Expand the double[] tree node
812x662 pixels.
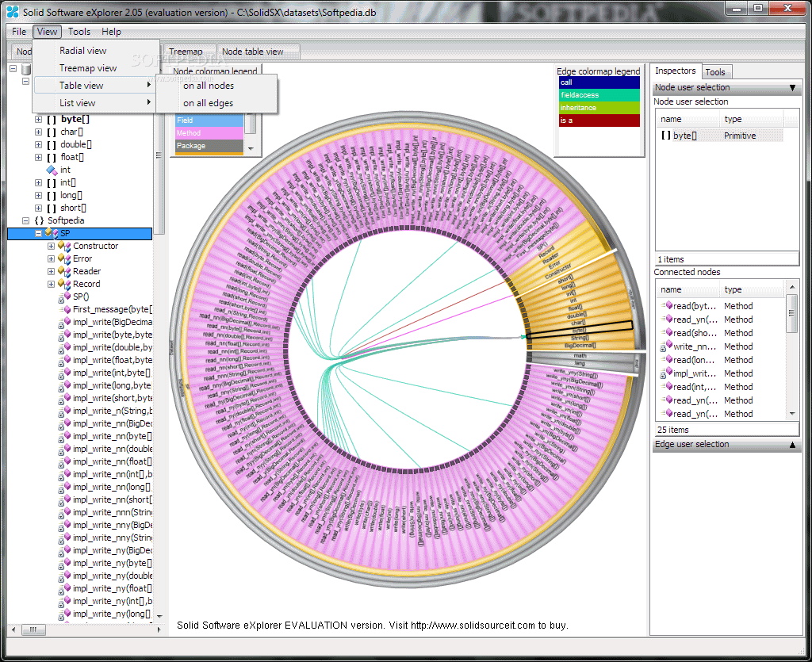[x=38, y=145]
